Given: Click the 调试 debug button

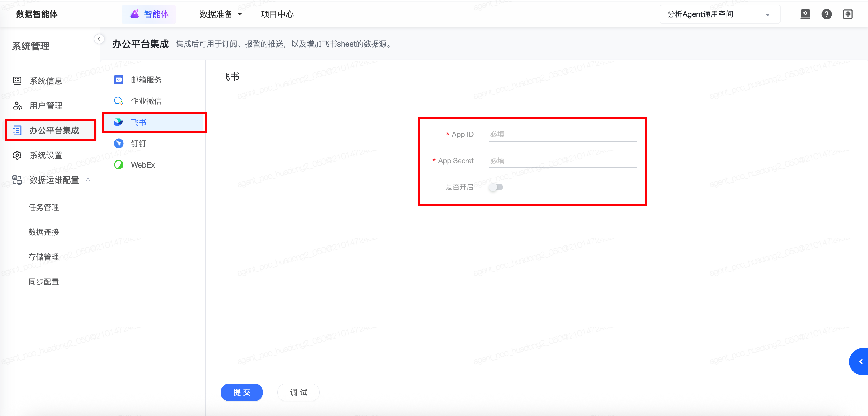Looking at the screenshot, I should coord(298,392).
